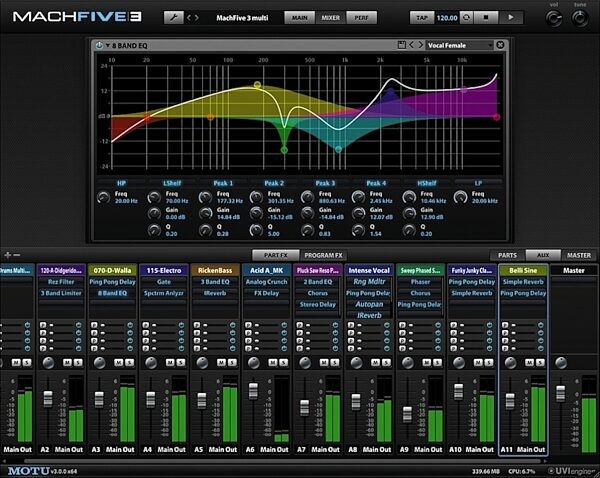Click the HP Freq knob
The height and width of the screenshot is (478, 600).
pyautogui.click(x=103, y=197)
